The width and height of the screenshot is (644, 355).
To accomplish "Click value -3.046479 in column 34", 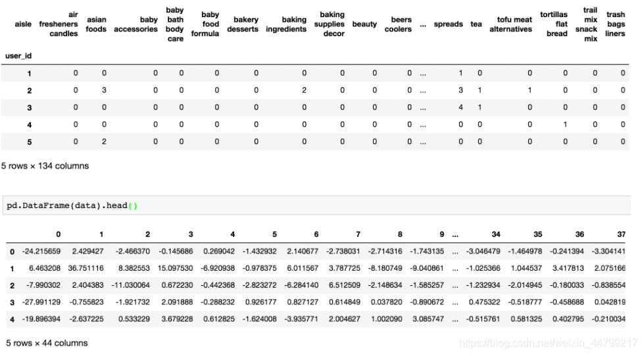I will pyautogui.click(x=483, y=252).
